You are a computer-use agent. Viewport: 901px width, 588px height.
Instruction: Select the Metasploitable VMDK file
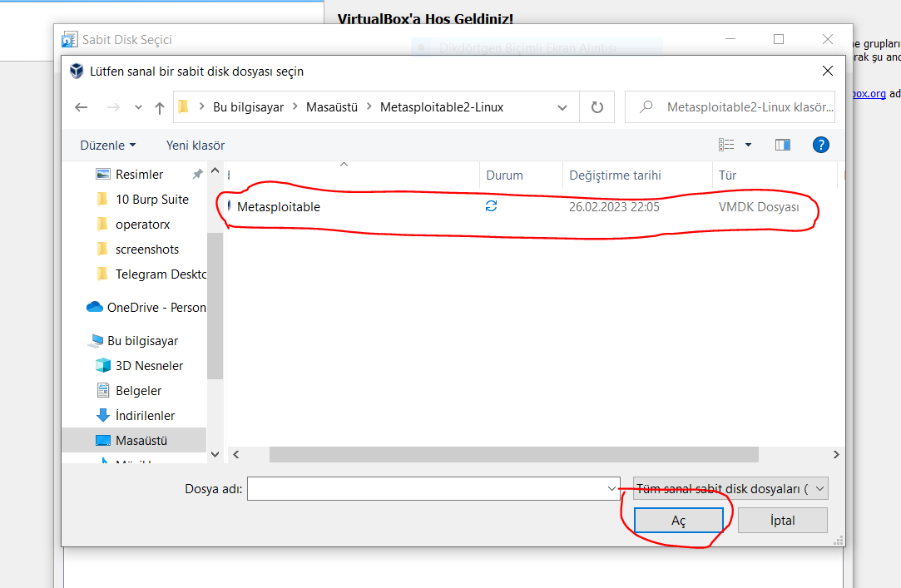click(278, 207)
